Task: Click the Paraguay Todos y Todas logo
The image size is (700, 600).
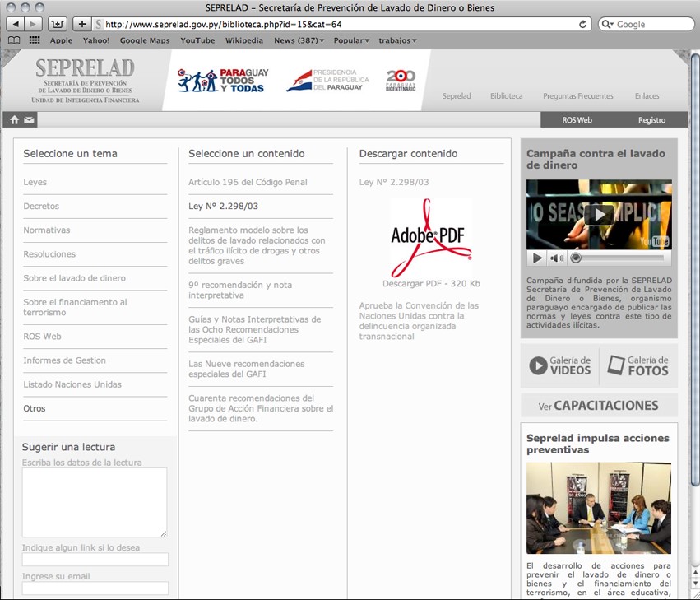Action: (x=223, y=81)
